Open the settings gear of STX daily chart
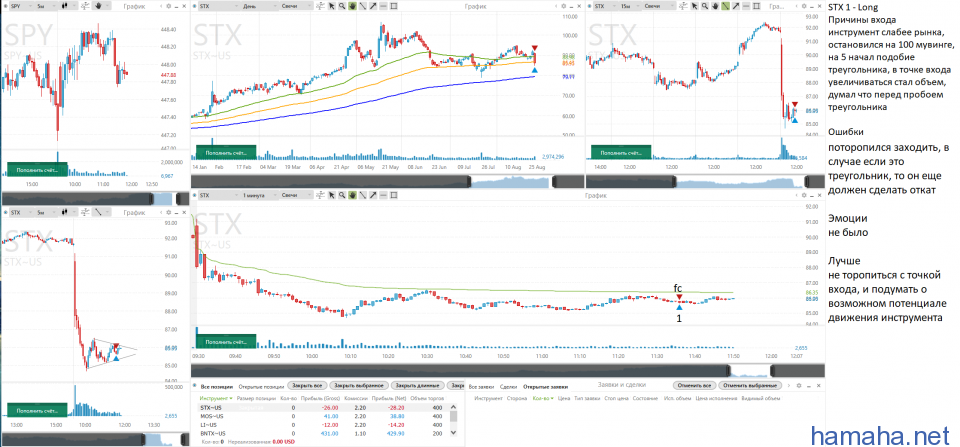Viewport: 960px width, 447px height. (x=563, y=6)
